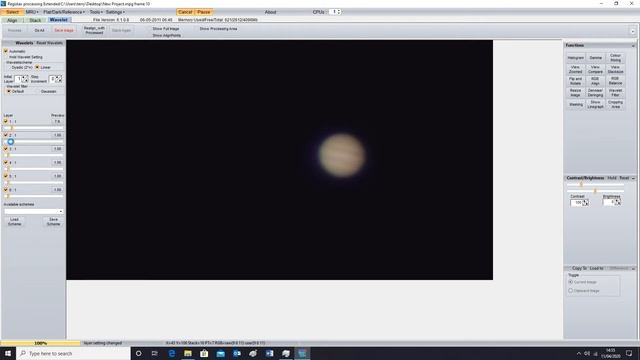
Task: Toggle the Automatic checkbox
Action: coord(6,51)
